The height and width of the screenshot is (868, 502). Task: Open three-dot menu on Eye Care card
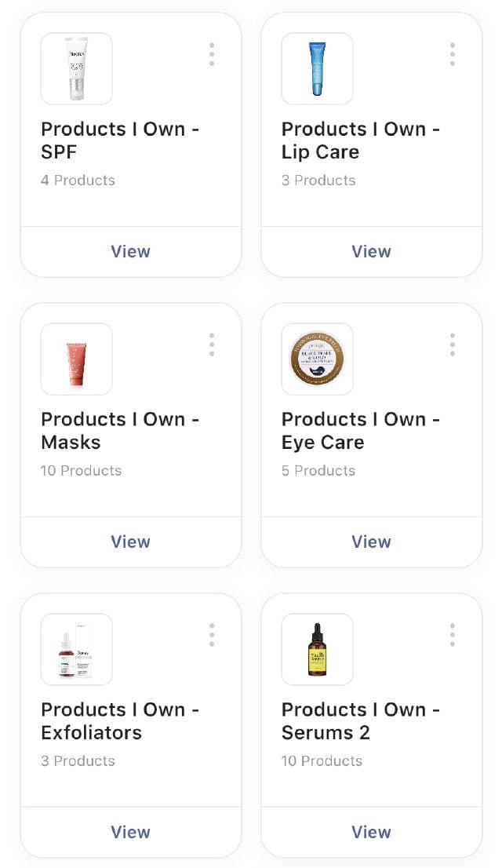[453, 345]
